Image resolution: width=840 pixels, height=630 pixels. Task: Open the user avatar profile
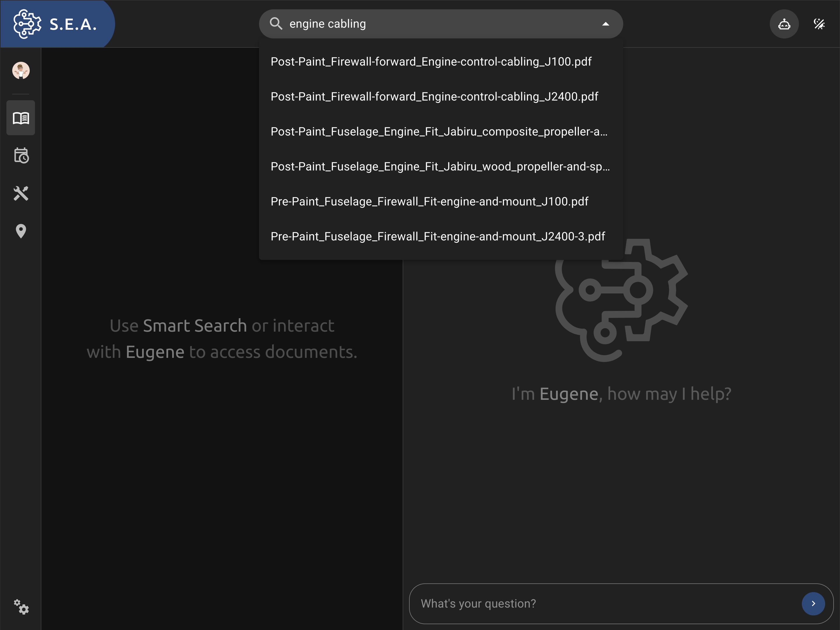21,71
